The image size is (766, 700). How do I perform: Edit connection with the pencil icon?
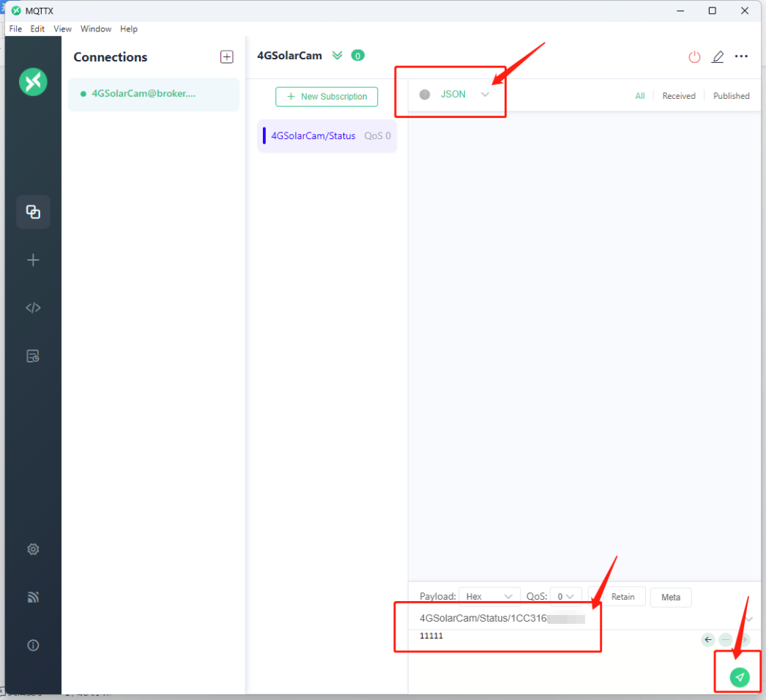point(718,57)
